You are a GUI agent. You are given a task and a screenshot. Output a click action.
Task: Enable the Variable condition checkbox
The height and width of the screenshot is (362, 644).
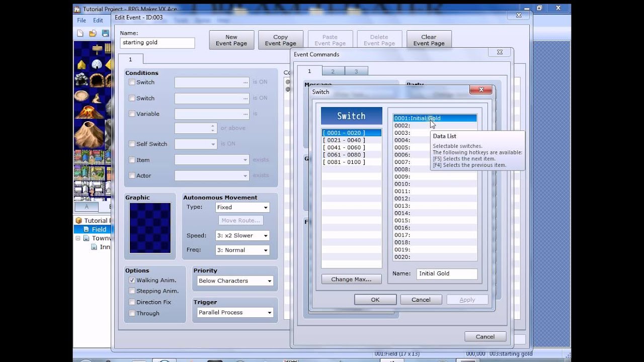(132, 114)
